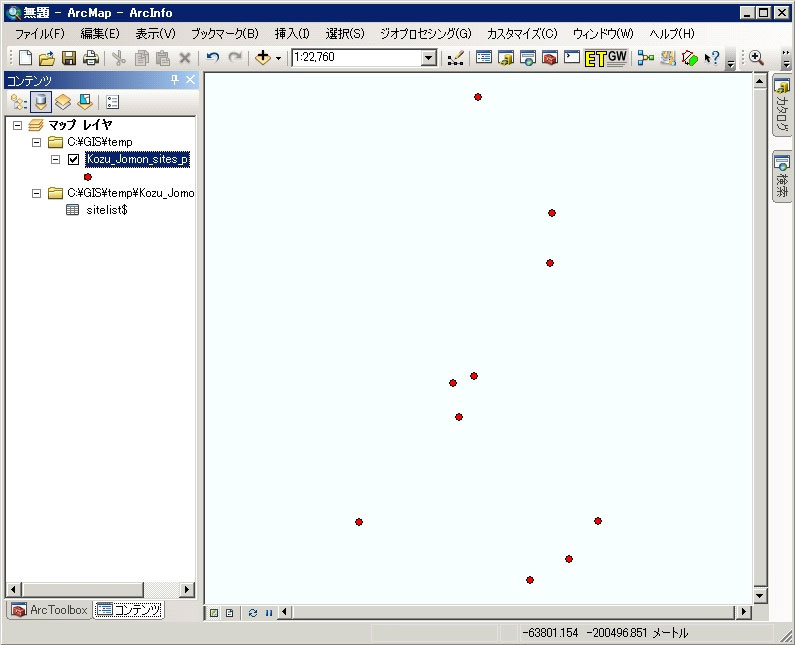Uncheck the Kozu_Jomon_sites layer visibility

pyautogui.click(x=74, y=160)
